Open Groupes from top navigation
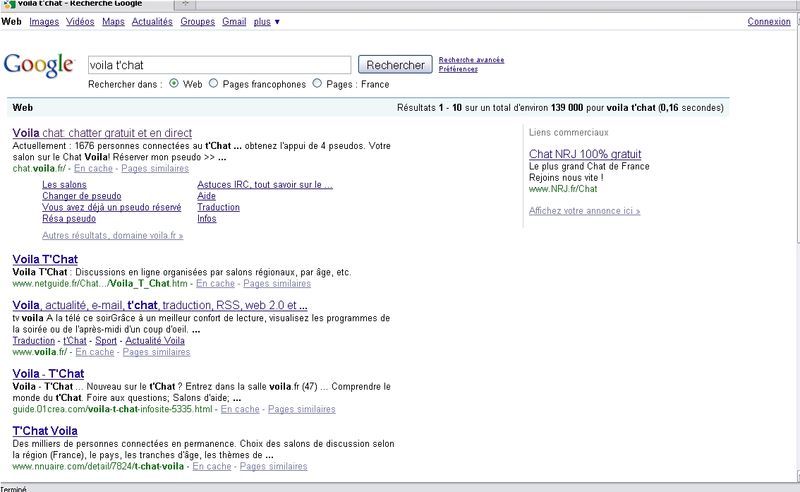This screenshot has height=492, width=800. 197,21
